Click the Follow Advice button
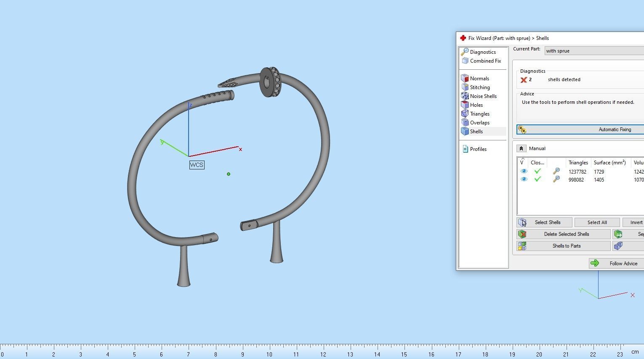This screenshot has width=644, height=359. pyautogui.click(x=617, y=264)
